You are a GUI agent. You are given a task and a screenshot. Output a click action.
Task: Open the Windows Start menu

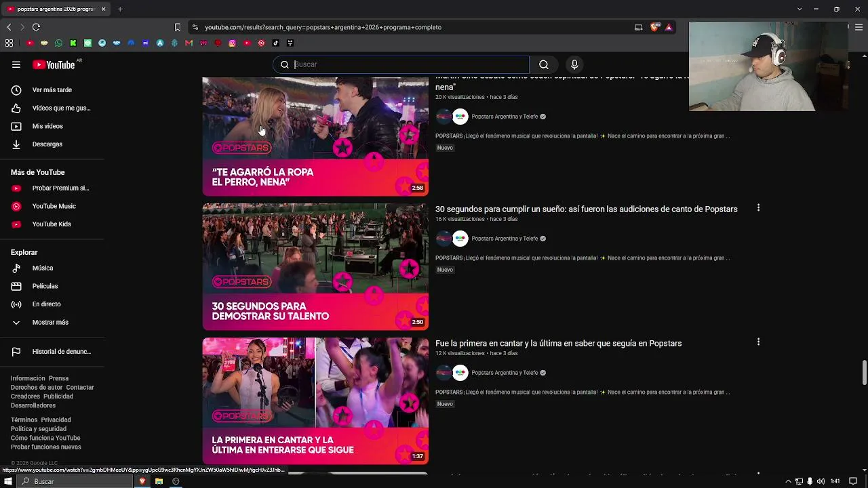8,481
